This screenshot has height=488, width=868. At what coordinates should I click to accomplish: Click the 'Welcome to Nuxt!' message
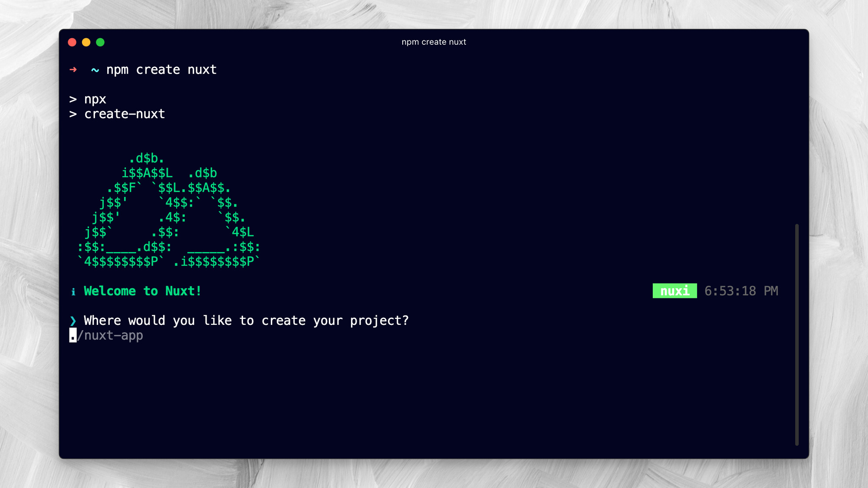pos(142,291)
